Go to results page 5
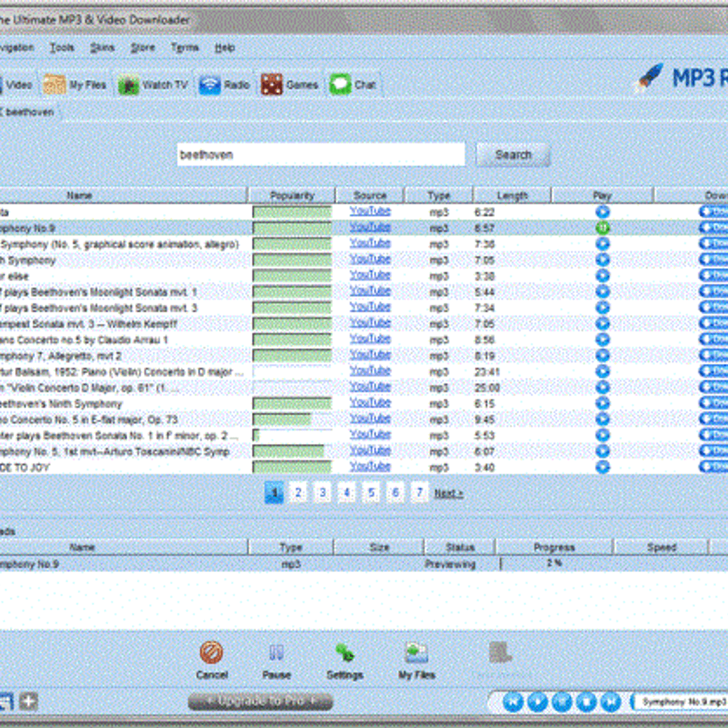728x728 pixels. (x=371, y=493)
